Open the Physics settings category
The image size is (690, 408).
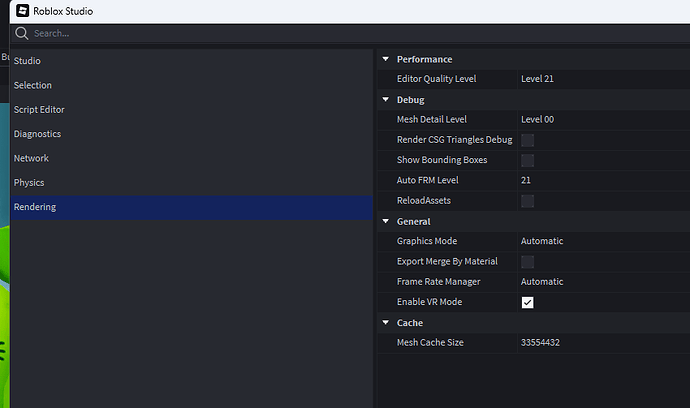(x=191, y=183)
